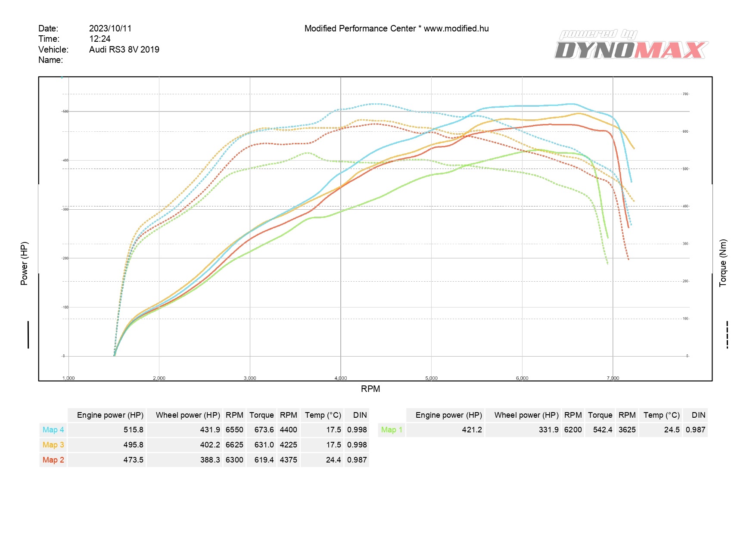Select the cyan Map 4 legend label
756x534 pixels.
(53, 430)
